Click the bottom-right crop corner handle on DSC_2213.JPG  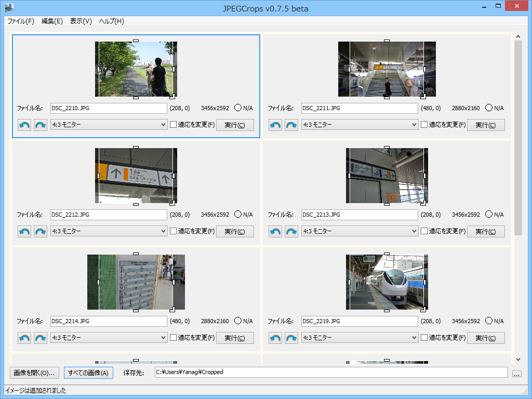423,203
